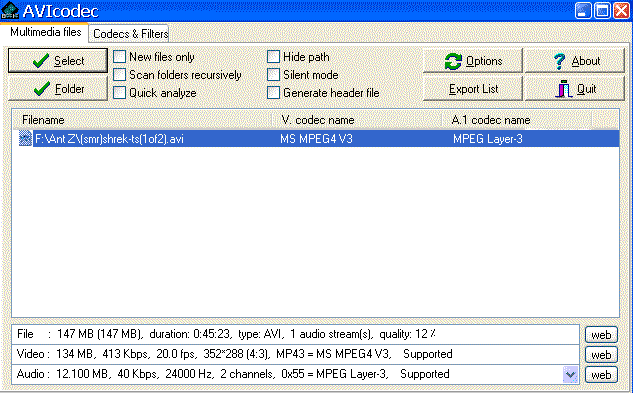Enable New files only checkbox
Viewport: 633px width, 393px height.
click(x=119, y=57)
